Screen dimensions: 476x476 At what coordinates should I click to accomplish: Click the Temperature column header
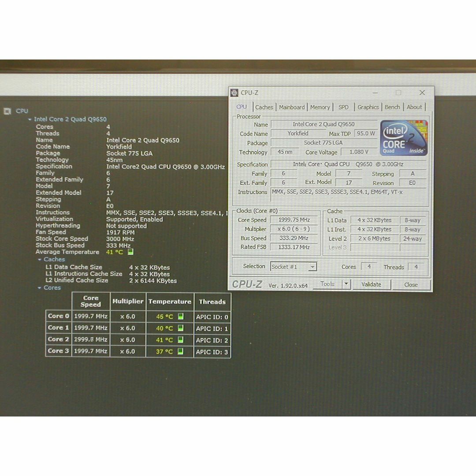coord(170,301)
